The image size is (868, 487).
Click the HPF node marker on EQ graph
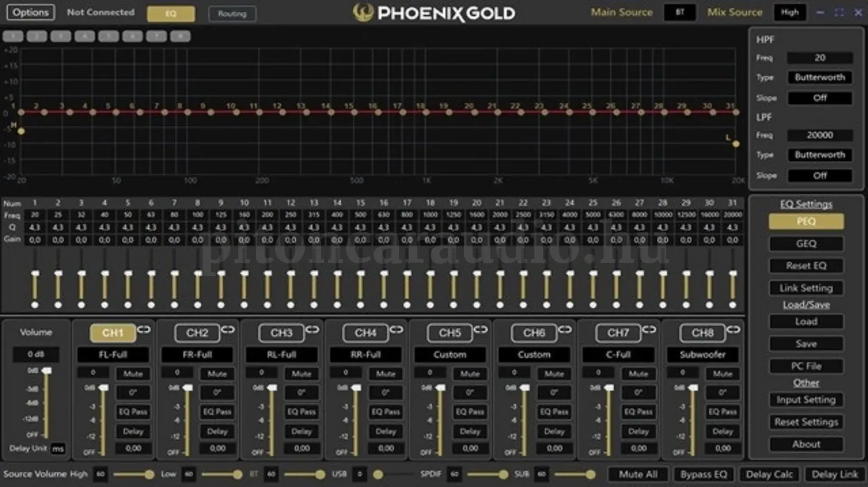(21, 131)
